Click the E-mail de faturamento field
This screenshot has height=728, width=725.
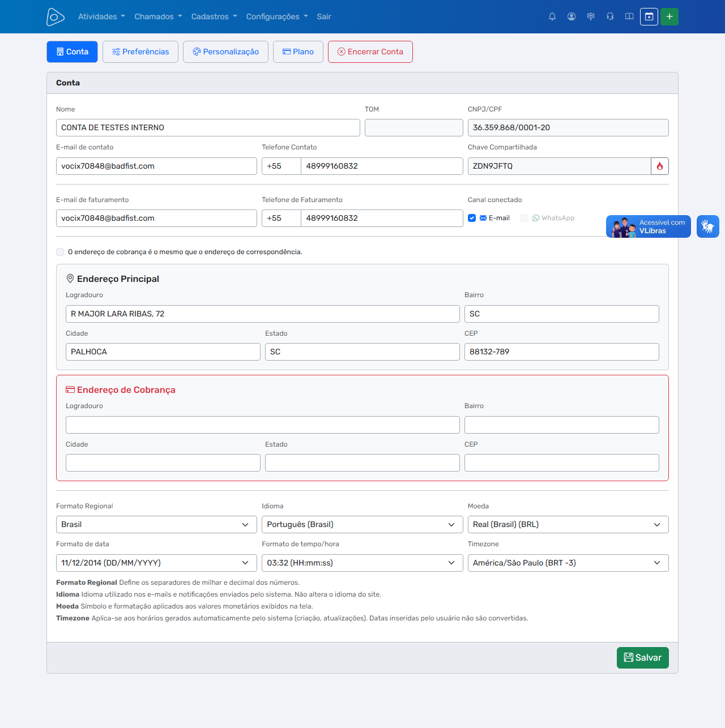tap(156, 218)
